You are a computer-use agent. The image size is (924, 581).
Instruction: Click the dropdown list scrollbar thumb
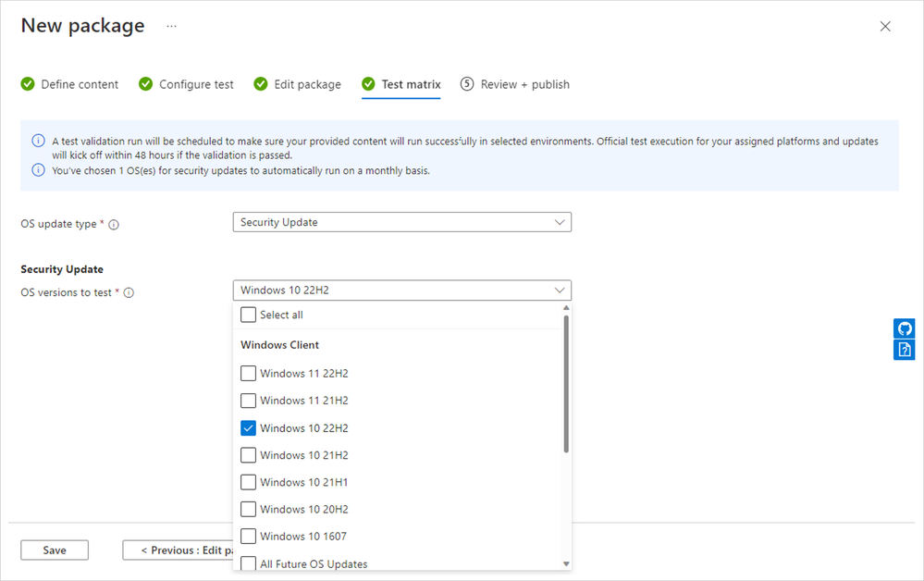(x=566, y=384)
